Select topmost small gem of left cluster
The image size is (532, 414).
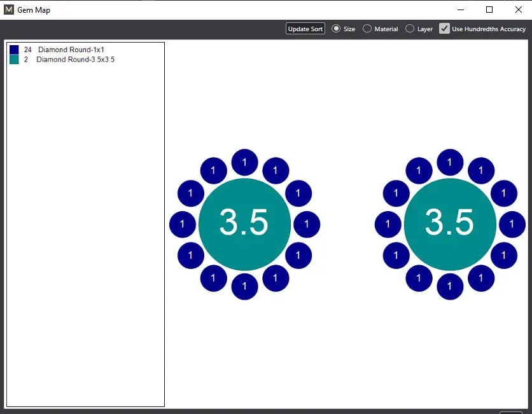tap(244, 162)
